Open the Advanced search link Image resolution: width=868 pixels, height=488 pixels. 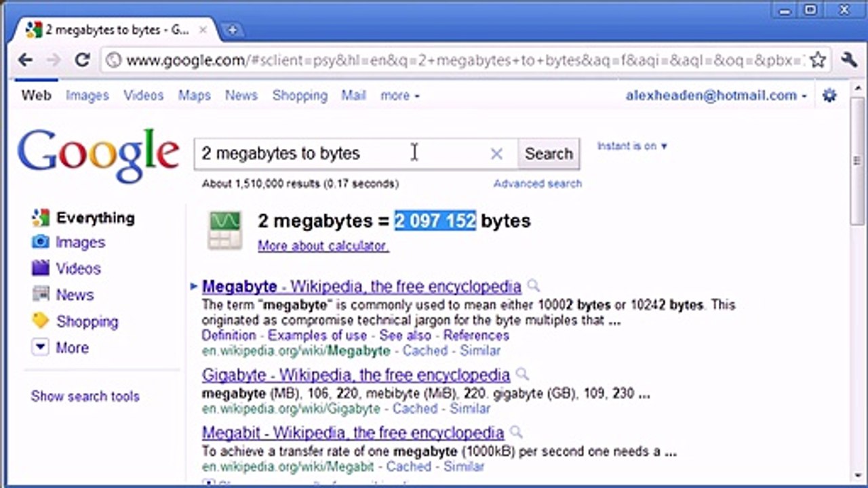click(538, 184)
